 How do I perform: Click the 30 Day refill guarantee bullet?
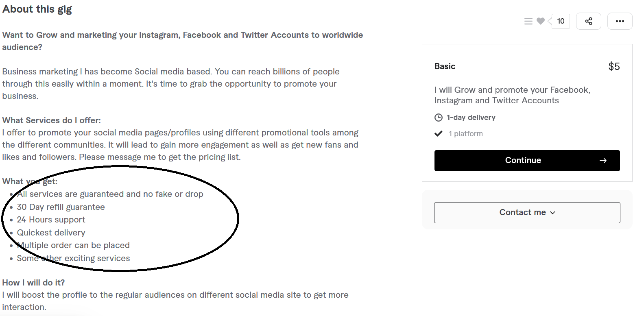(61, 207)
